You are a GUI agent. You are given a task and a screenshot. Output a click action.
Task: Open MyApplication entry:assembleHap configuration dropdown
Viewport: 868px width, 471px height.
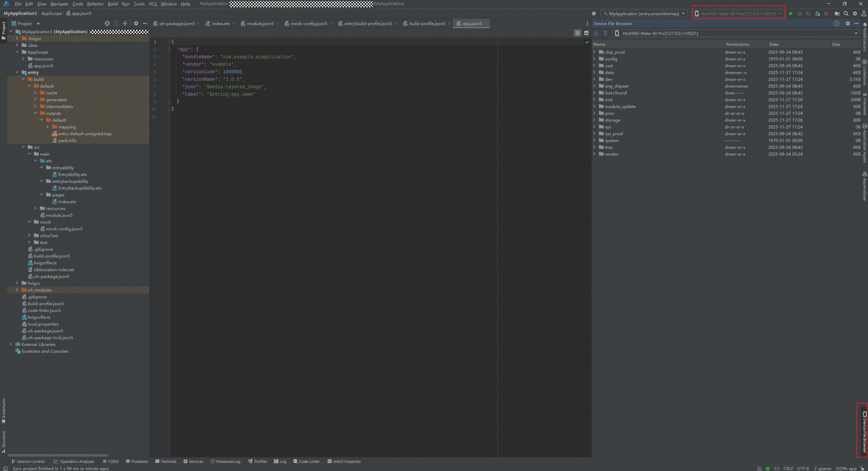point(644,14)
